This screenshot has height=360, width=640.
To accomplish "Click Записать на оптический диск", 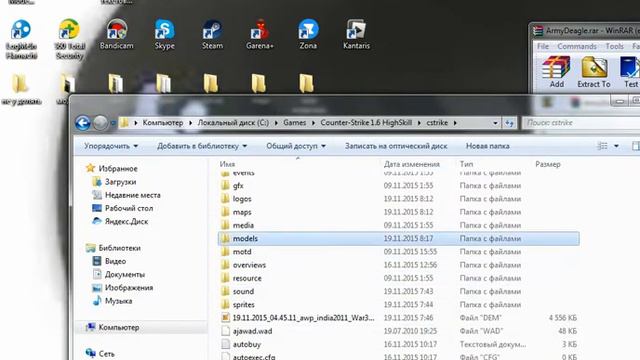I will coord(396,146).
